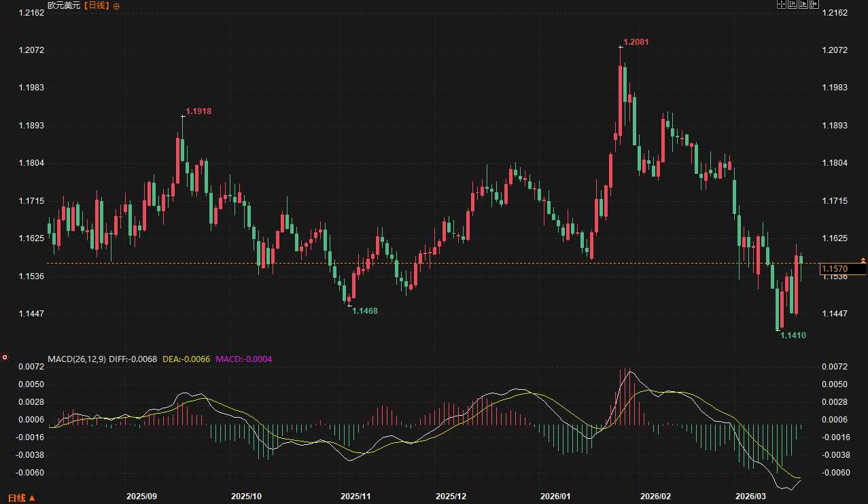Click the crosshair cursor icon at top right
This screenshot has height=504, width=868.
point(782,4)
